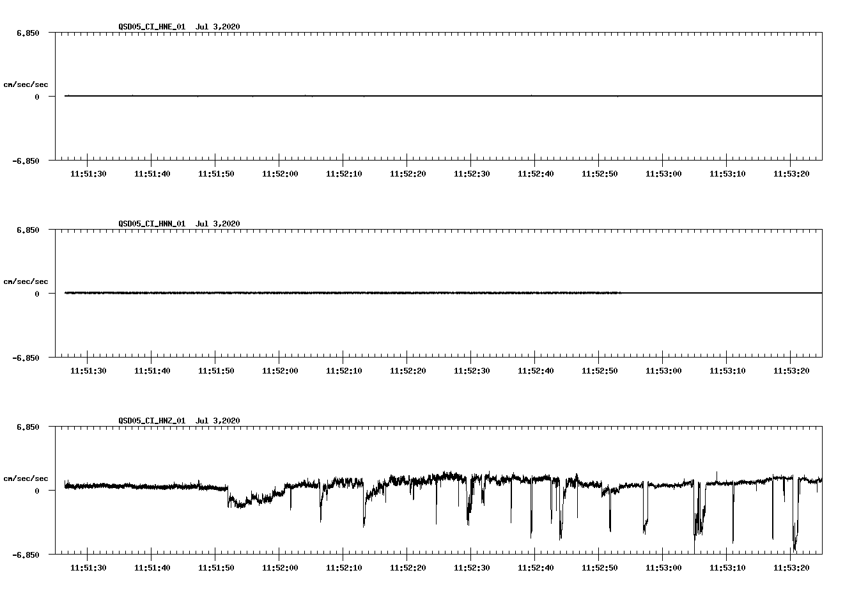Click upper 6.850 axis value on HNE plot
The width and height of the screenshot is (868, 591).
click(x=28, y=33)
